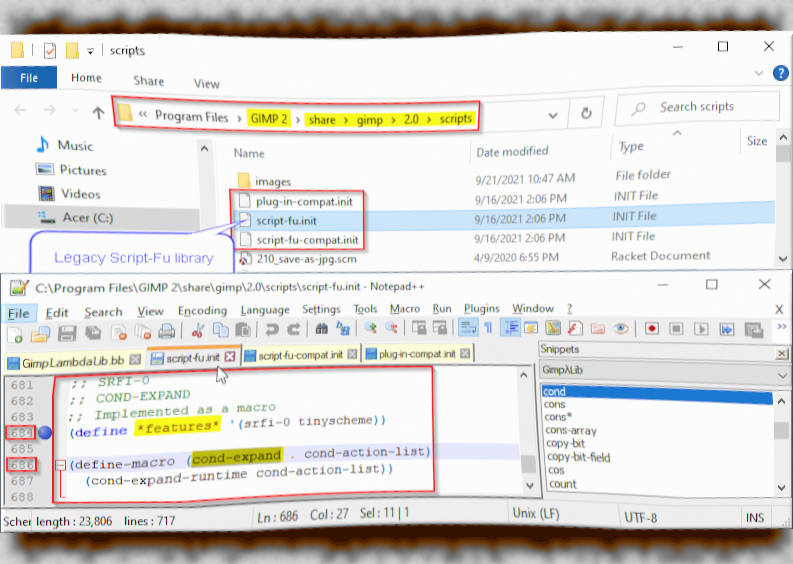Image resolution: width=793 pixels, height=564 pixels.
Task: Click the Refresh button in Explorer address bar
Action: click(586, 113)
